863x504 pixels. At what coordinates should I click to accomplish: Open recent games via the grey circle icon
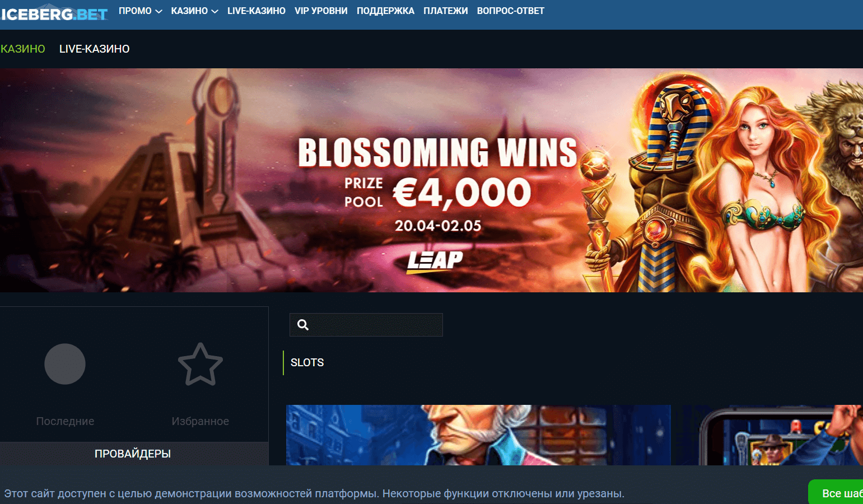click(x=65, y=364)
